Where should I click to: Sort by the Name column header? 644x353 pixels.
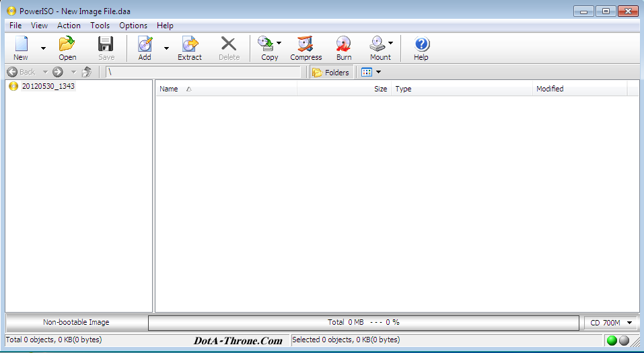point(226,89)
